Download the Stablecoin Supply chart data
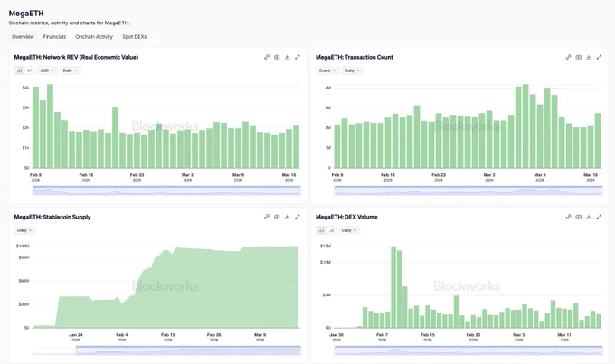The height and width of the screenshot is (364, 615). click(x=287, y=217)
